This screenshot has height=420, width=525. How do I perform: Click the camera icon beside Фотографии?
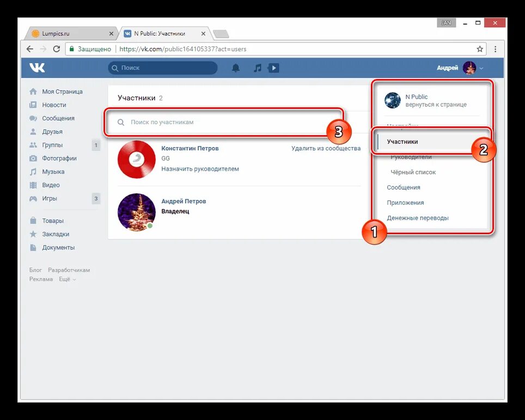tap(33, 158)
